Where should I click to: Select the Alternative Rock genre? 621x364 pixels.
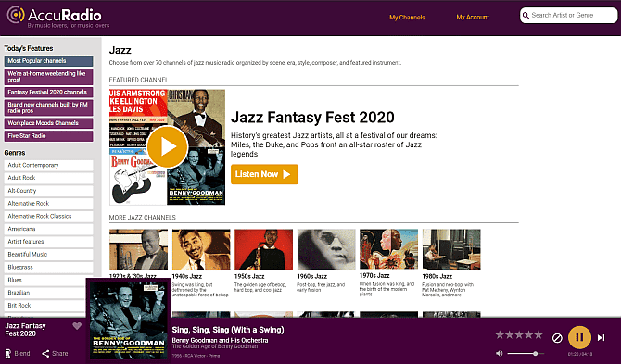point(49,204)
